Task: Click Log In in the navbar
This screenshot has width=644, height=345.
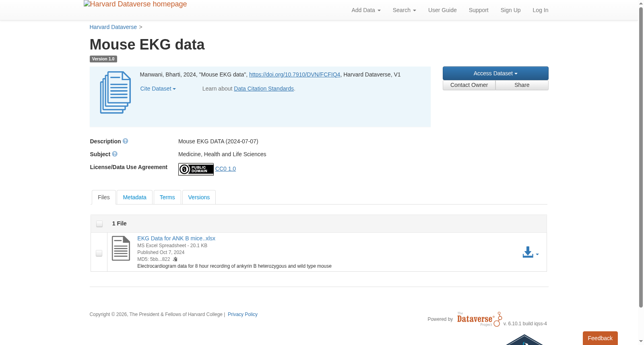Action: 540,10
